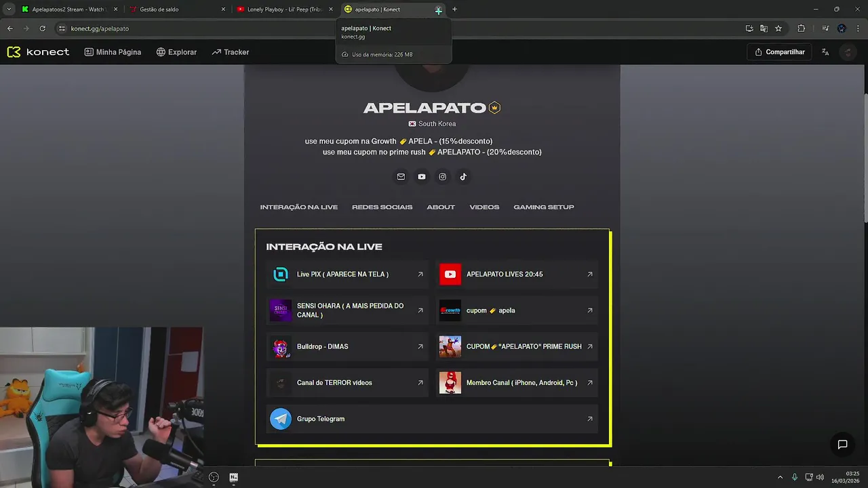Open the Live PIX ( APARECE NA TELA ) link

[x=347, y=274]
